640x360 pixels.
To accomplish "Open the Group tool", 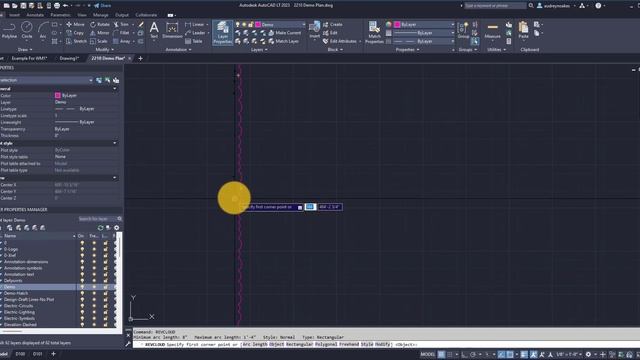I will (463, 31).
